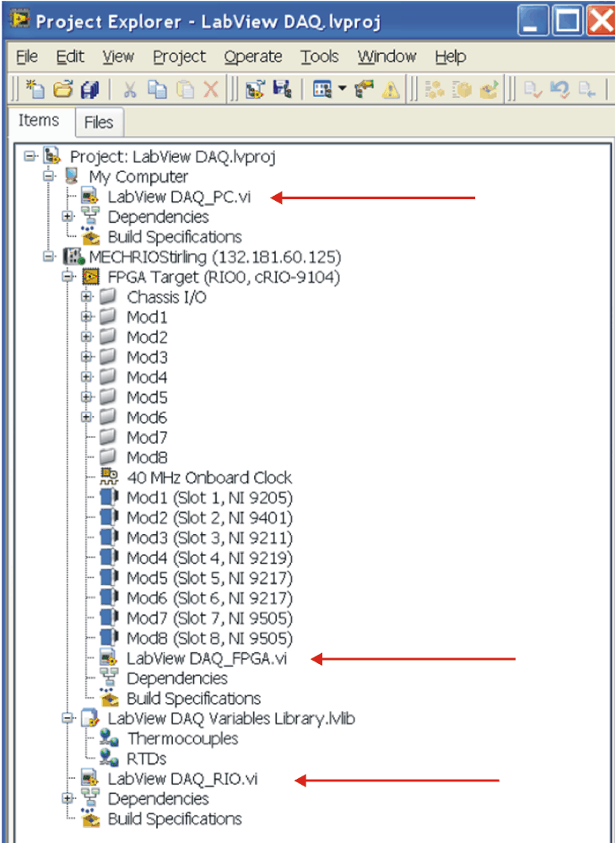
Task: Expand the Mod3 folder
Action: point(87,357)
